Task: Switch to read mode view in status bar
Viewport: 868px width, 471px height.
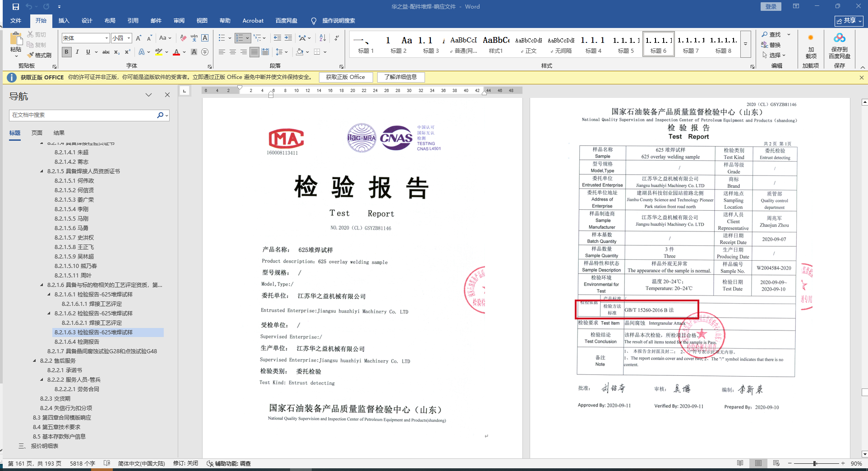Action: tap(740, 463)
